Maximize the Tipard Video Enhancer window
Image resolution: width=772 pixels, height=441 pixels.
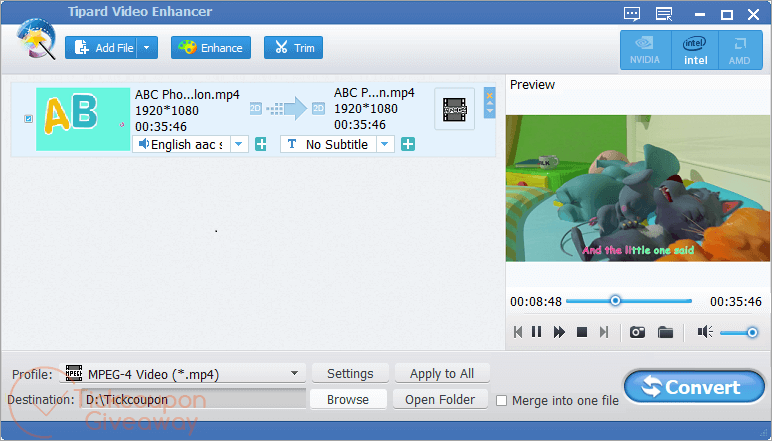(x=727, y=14)
